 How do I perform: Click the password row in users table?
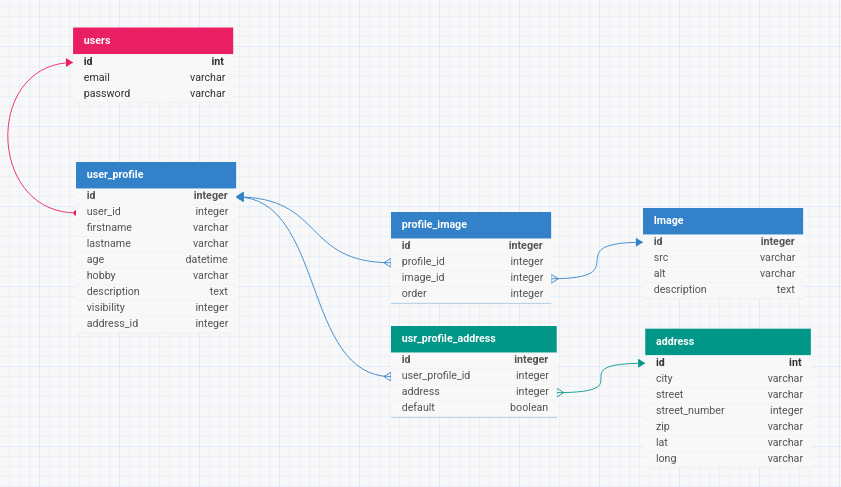[x=154, y=93]
